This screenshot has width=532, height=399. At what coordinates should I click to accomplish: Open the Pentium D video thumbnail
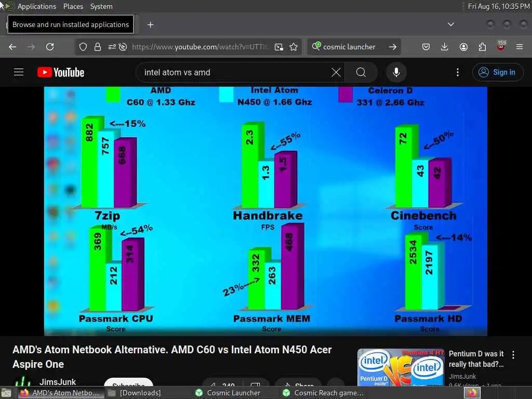pos(401,367)
